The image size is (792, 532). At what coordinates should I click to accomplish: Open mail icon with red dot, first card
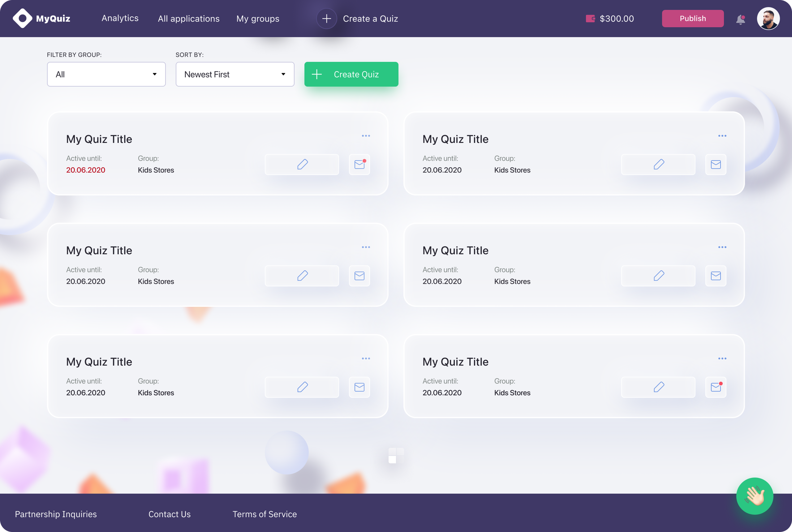click(359, 165)
